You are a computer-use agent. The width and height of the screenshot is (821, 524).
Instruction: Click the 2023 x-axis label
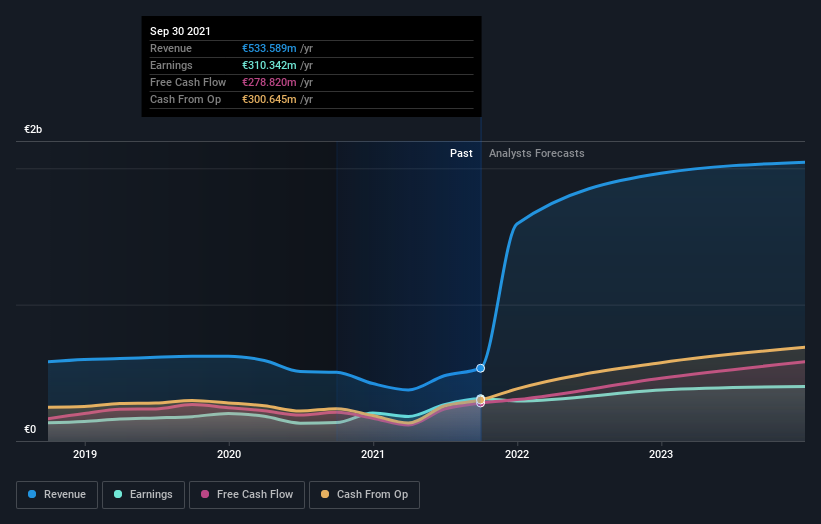pos(661,454)
